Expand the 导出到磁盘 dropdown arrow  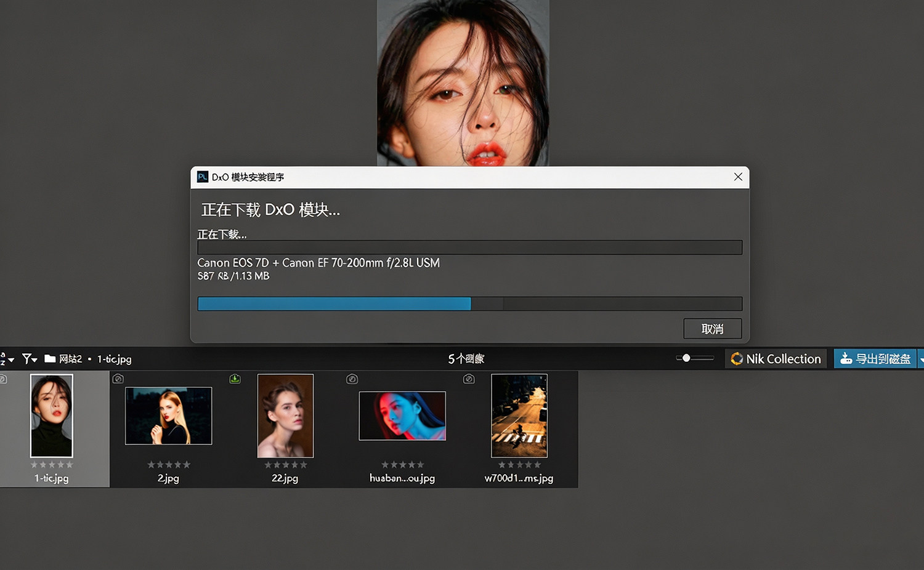coord(921,359)
